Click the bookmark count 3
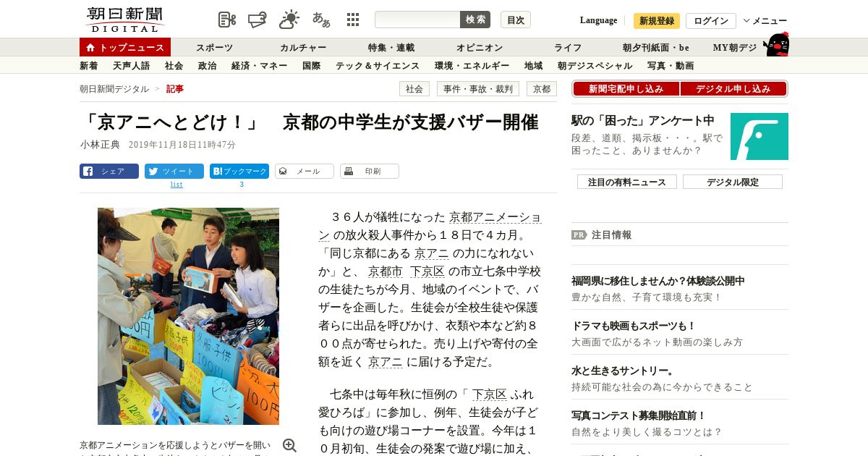Viewport: 868px width, 456px height. pos(242,185)
